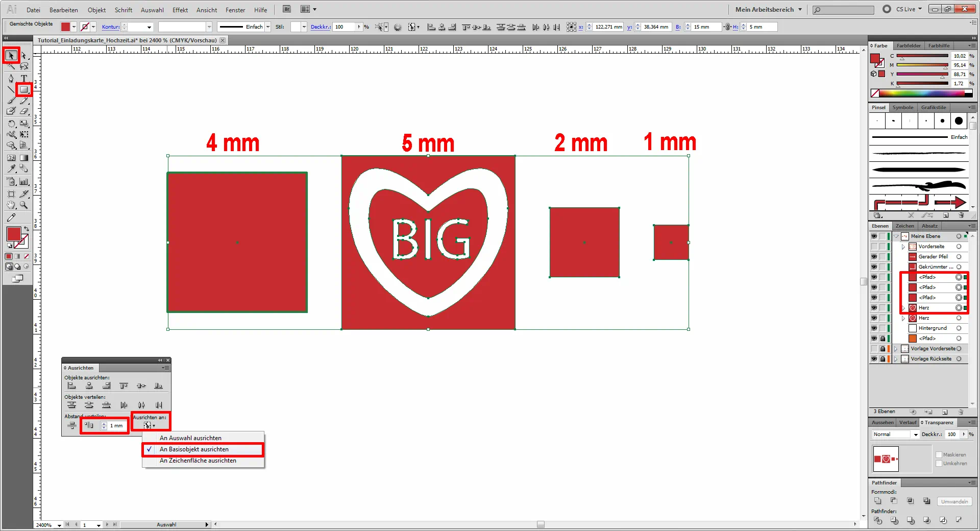Click the Kontur link in control bar
980x531 pixels.
click(110, 27)
